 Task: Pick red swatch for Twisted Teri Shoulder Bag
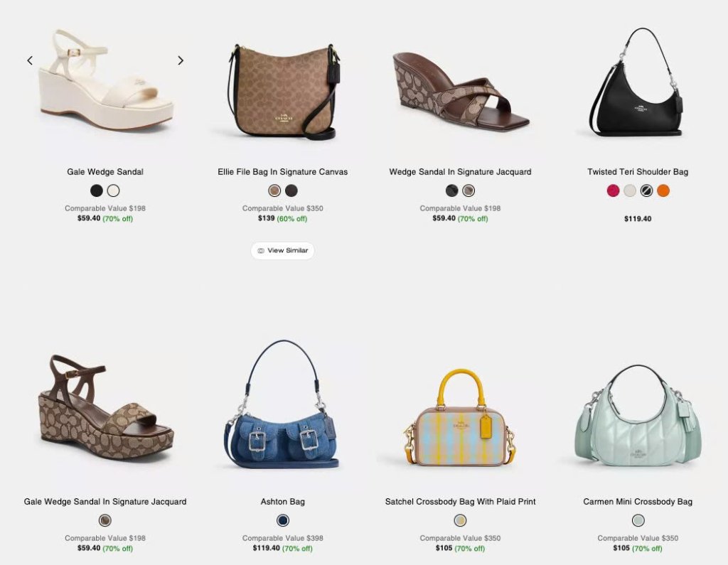click(614, 190)
